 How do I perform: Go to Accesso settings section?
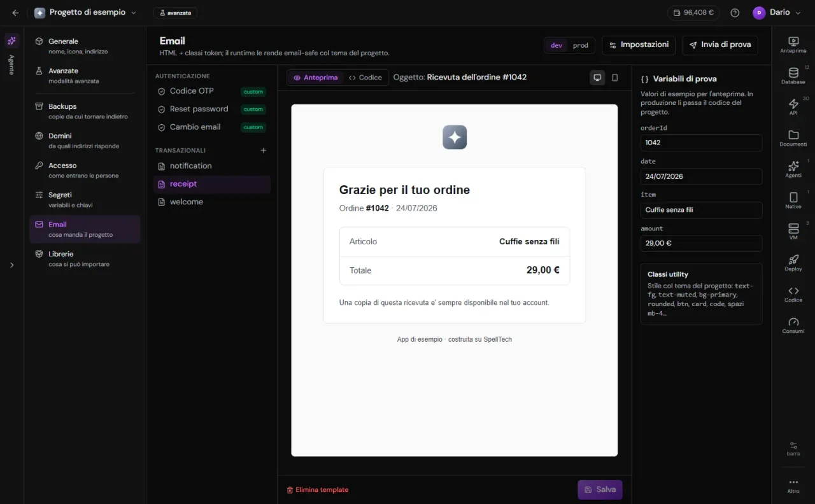85,170
